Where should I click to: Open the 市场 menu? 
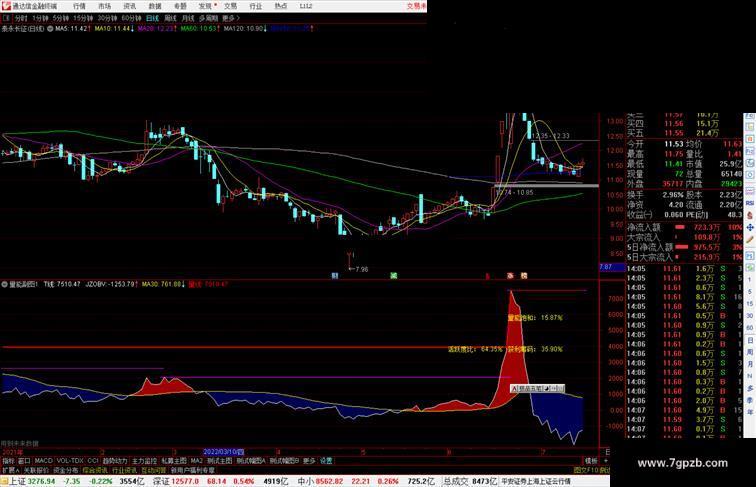point(105,6)
